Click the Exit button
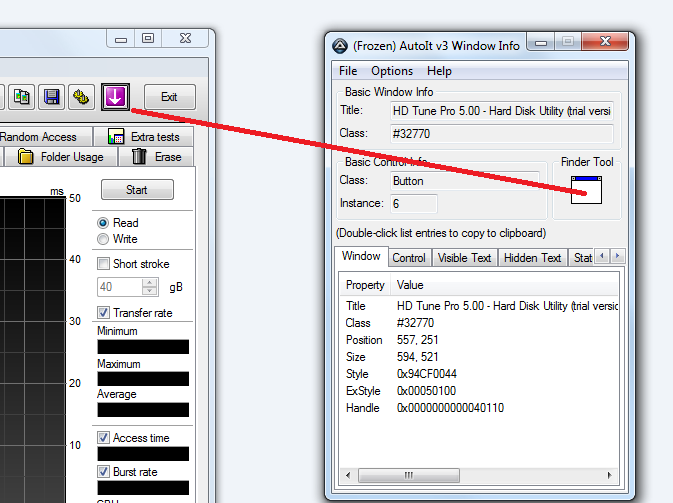 point(169,97)
